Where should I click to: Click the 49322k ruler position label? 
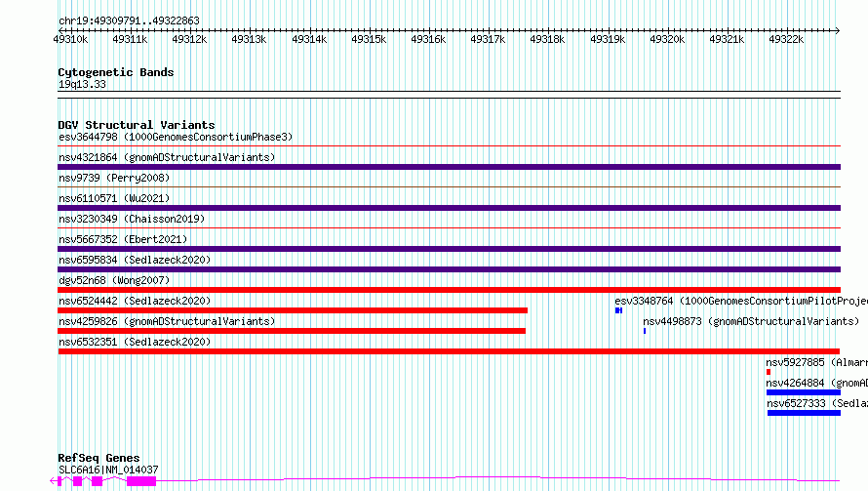click(786, 39)
